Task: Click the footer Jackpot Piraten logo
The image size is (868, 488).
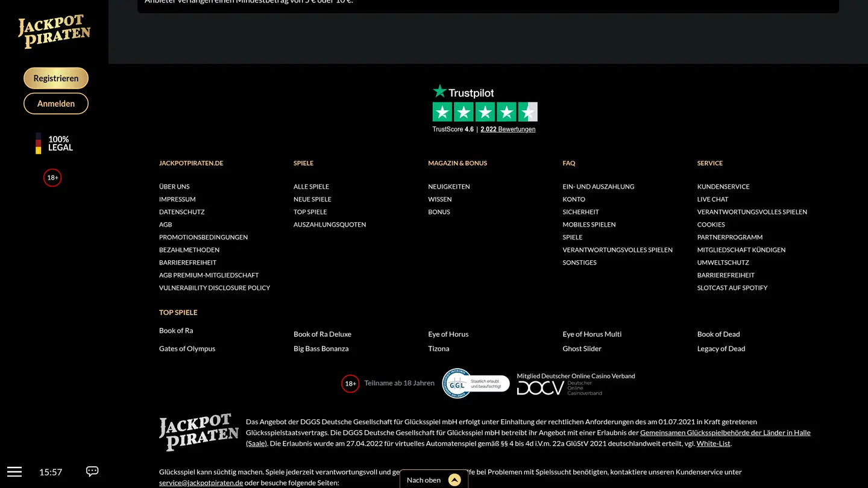Action: pos(199,432)
